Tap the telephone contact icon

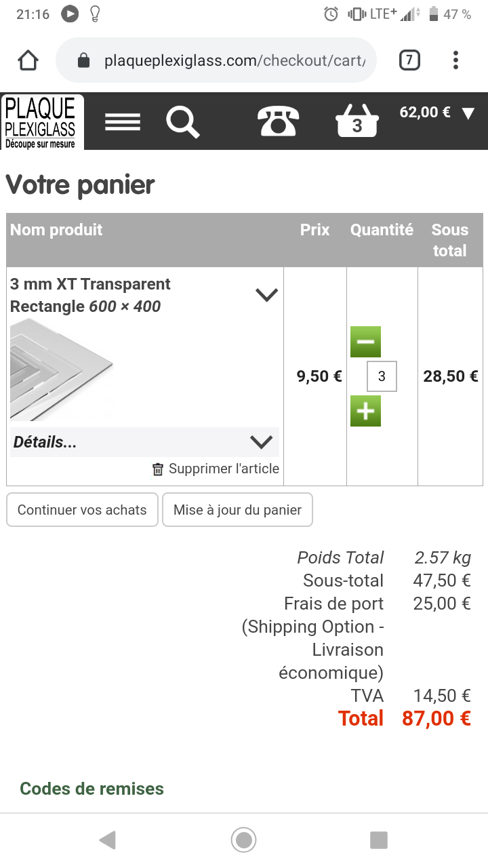[x=278, y=122]
